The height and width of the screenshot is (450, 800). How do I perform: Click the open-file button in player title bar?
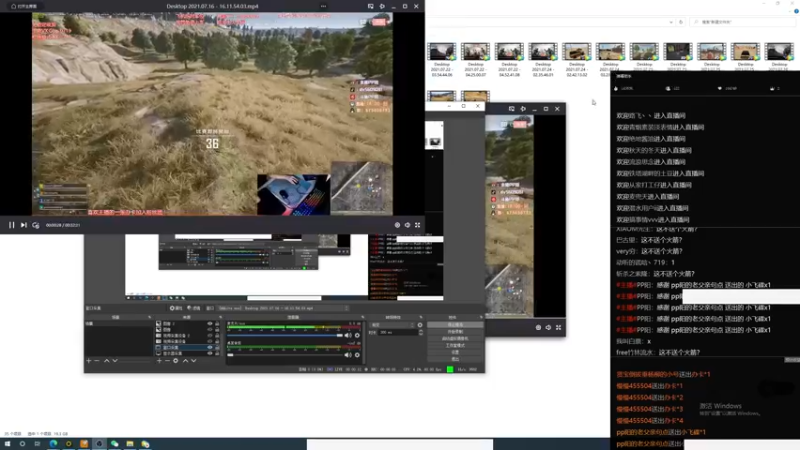[x=24, y=6]
